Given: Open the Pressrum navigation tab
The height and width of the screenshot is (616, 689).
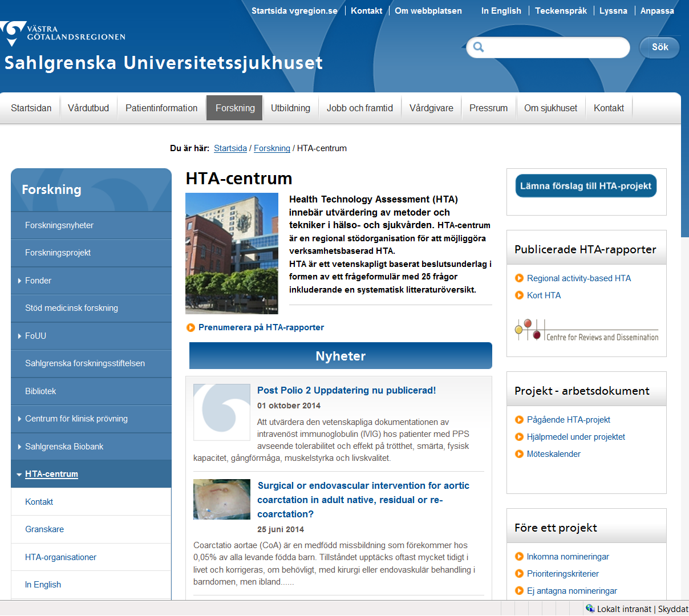Looking at the screenshot, I should tap(488, 108).
